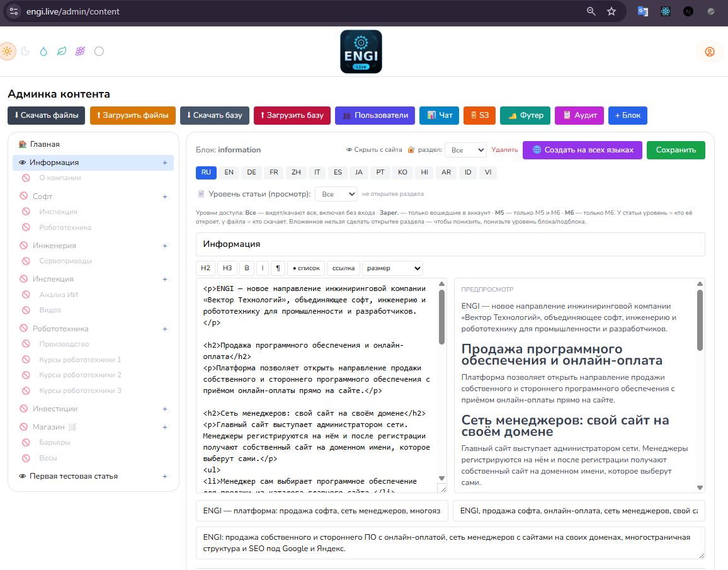The width and height of the screenshot is (728, 570).
Task: Select the empty circle theme icon
Action: point(99,52)
